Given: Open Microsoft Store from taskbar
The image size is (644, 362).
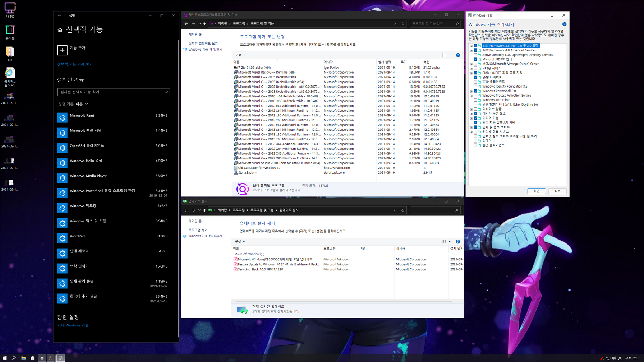Looking at the screenshot, I should 33,358.
